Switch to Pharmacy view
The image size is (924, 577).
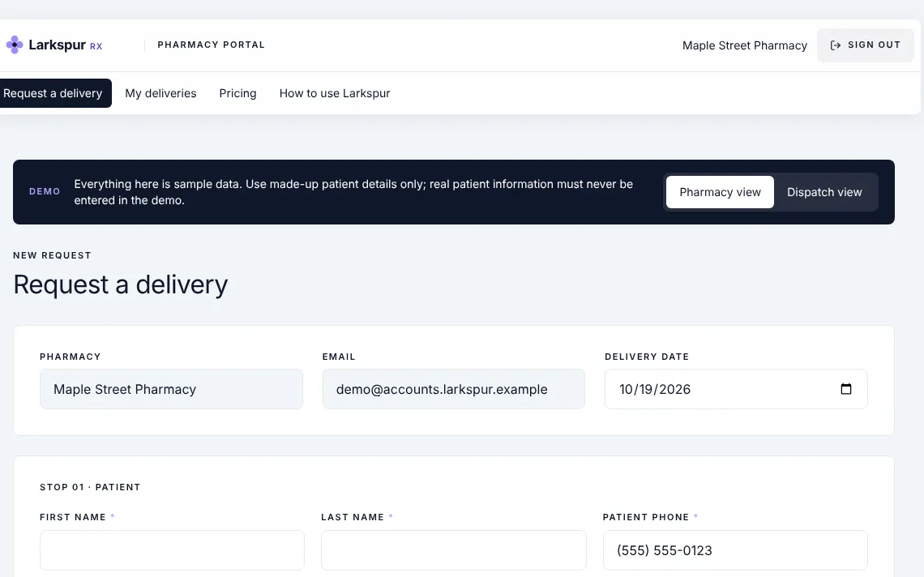[720, 192]
